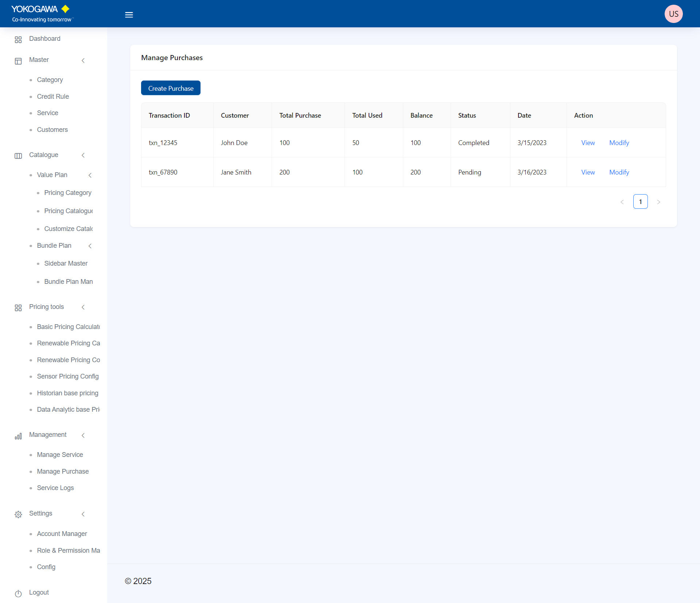700x603 pixels.
Task: Open Credit Rule menu item
Action: 53,96
